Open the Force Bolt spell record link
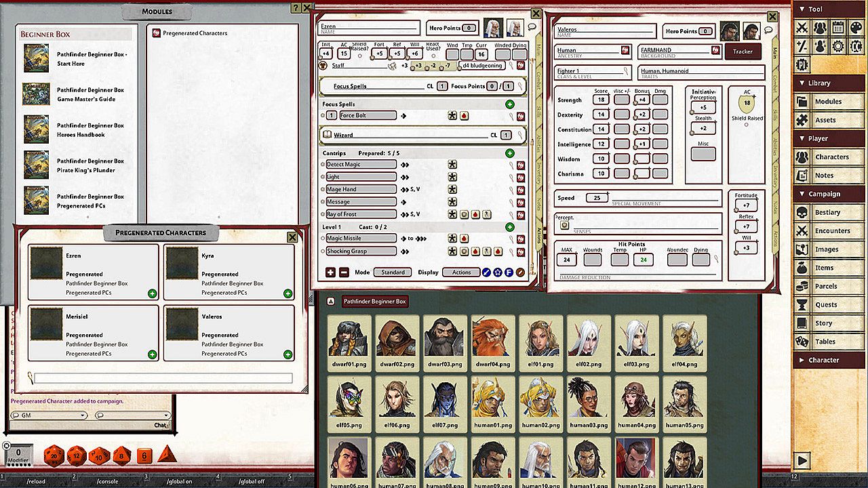Screen dimensions: 868x488 [521, 116]
